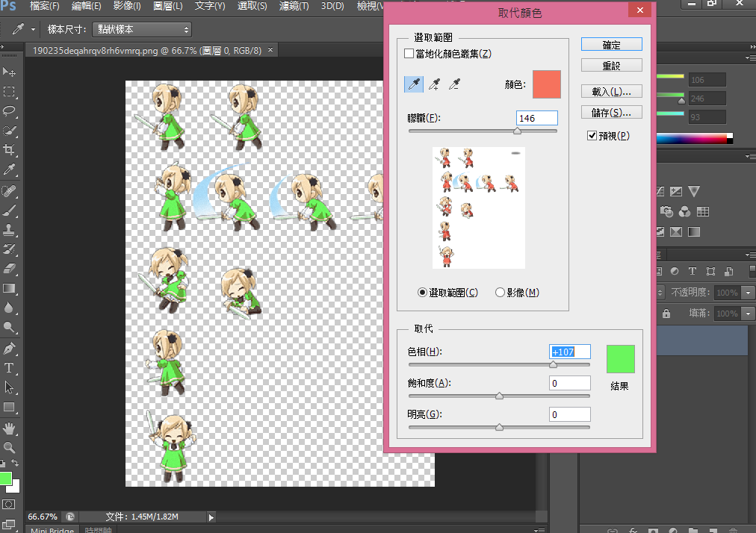Image resolution: width=756 pixels, height=533 pixels.
Task: Select the 選取範圍(C) radio button
Action: click(422, 293)
